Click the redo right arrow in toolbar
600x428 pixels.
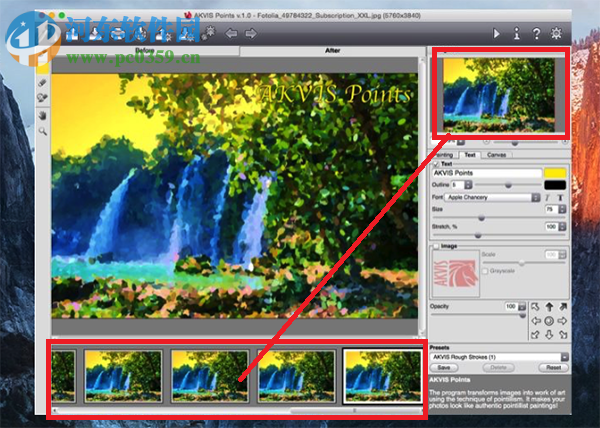251,34
